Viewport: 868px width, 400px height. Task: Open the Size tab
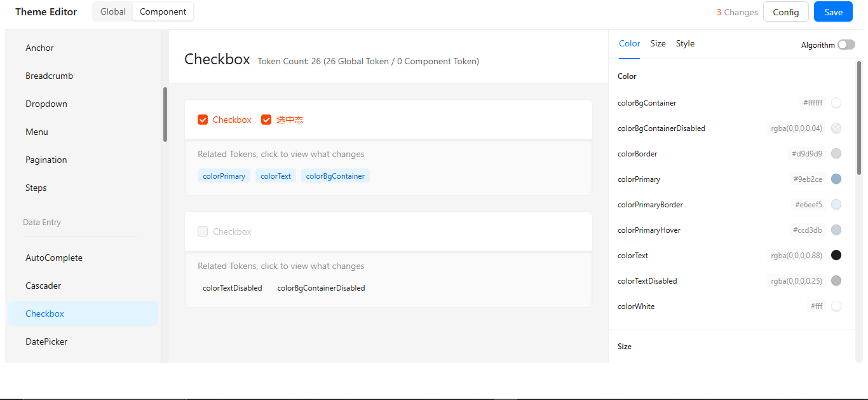[x=658, y=43]
